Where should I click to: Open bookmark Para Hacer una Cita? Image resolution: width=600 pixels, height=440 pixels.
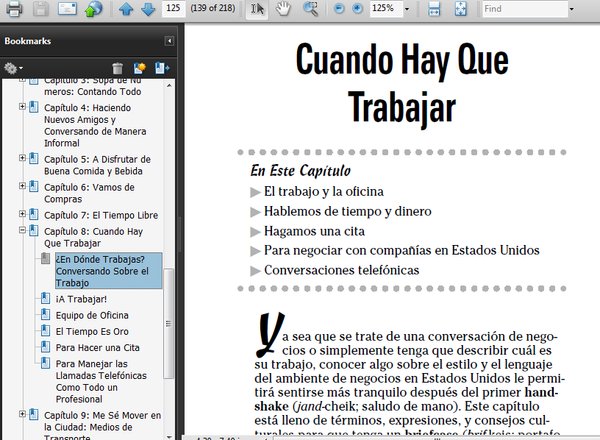pyautogui.click(x=98, y=347)
